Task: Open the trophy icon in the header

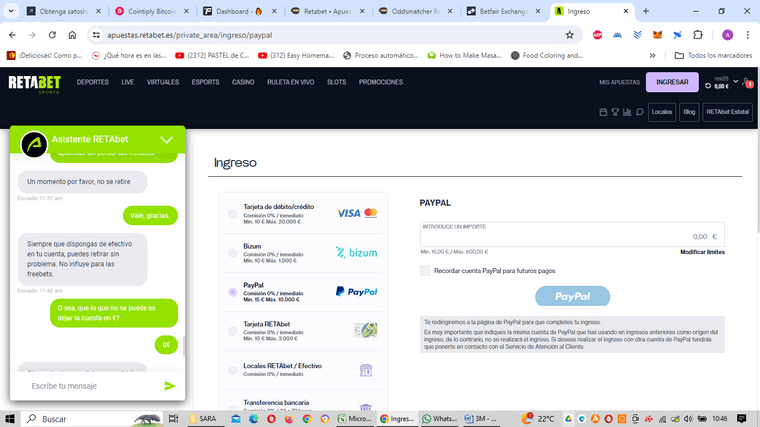Action: (x=615, y=112)
